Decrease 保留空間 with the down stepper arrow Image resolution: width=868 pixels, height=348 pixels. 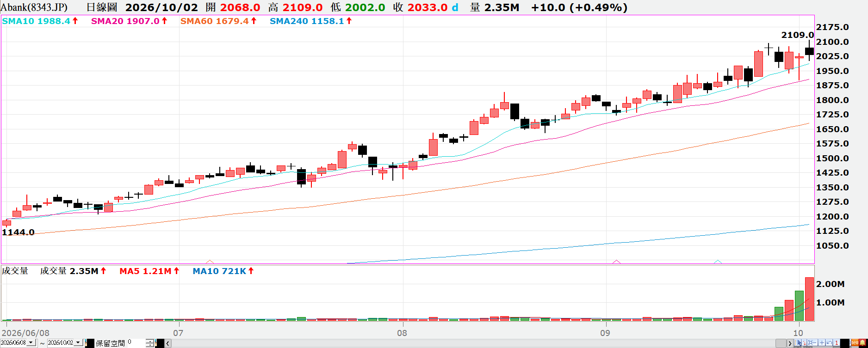[x=150, y=345]
